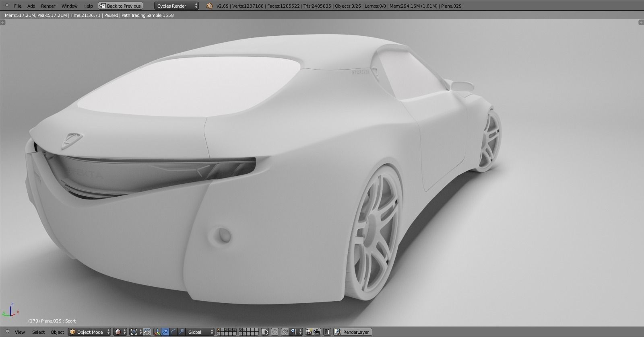Image resolution: width=644 pixels, height=337 pixels.
Task: Toggle lock camera and layers to scene
Action: coord(265,332)
